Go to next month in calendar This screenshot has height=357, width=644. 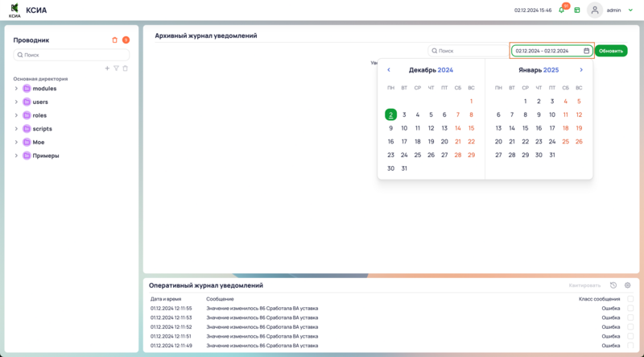pos(581,70)
